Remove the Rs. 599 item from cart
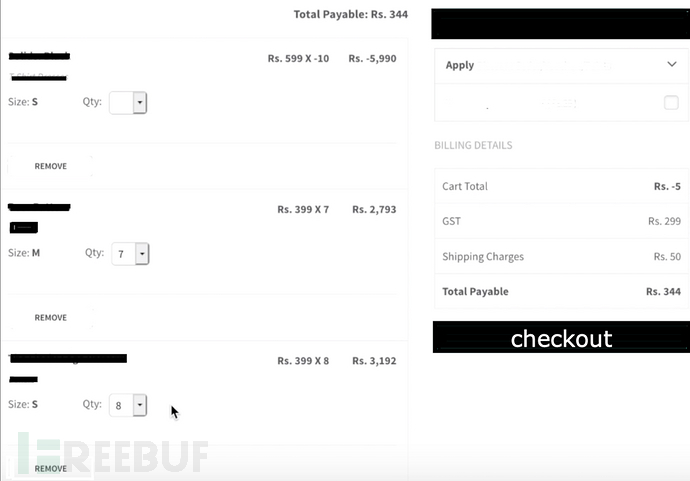The width and height of the screenshot is (690, 481). pyautogui.click(x=51, y=166)
